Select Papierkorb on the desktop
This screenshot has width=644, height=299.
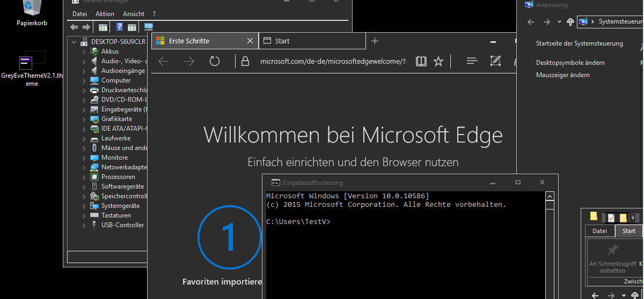[32, 13]
